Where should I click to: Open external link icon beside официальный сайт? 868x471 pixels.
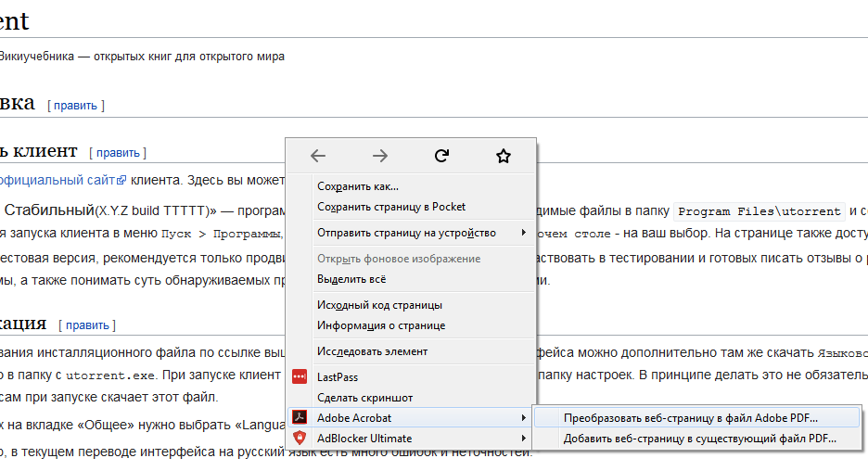tap(121, 181)
